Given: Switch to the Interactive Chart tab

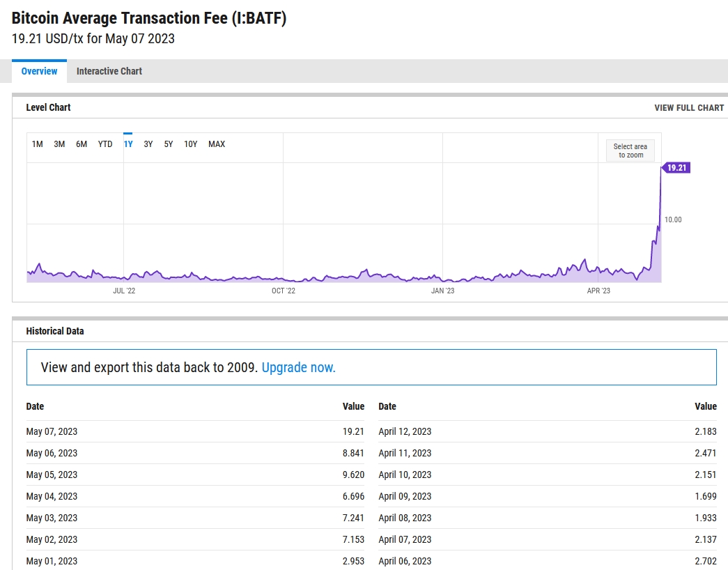Looking at the screenshot, I should coord(109,71).
